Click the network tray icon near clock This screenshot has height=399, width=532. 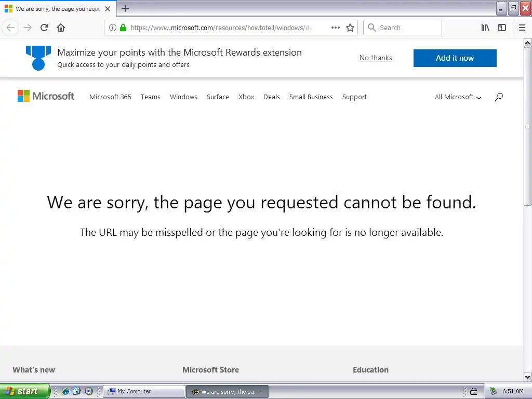click(494, 391)
